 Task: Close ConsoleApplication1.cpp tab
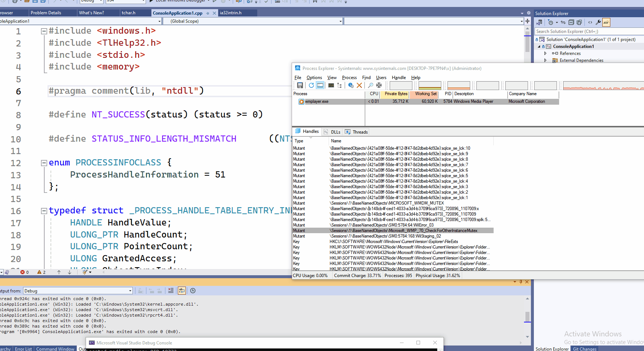click(214, 13)
